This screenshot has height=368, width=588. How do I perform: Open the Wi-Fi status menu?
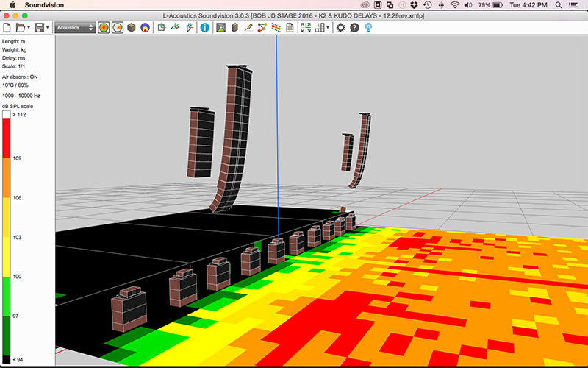pyautogui.click(x=454, y=5)
